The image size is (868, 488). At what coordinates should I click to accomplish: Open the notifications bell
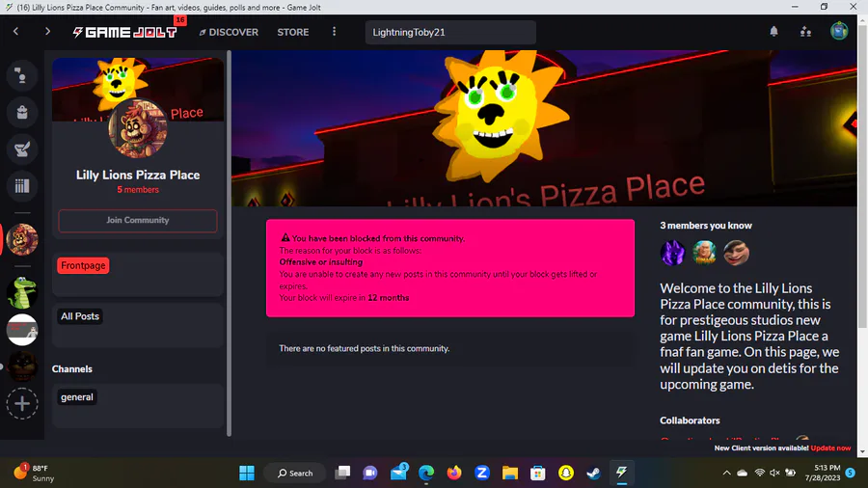click(773, 32)
